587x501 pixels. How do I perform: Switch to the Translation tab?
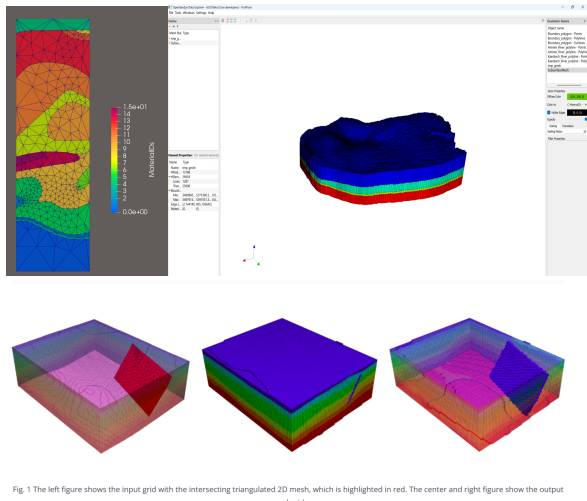click(x=568, y=126)
